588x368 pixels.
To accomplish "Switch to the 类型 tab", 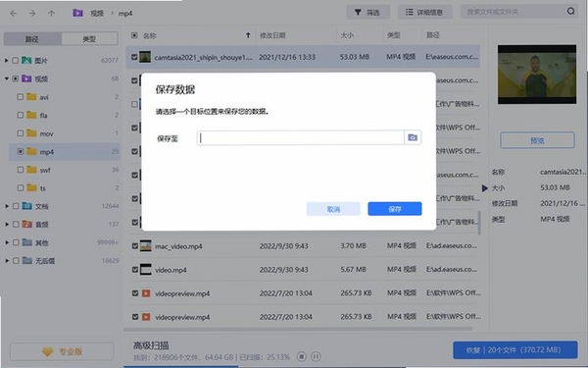I will [89, 38].
